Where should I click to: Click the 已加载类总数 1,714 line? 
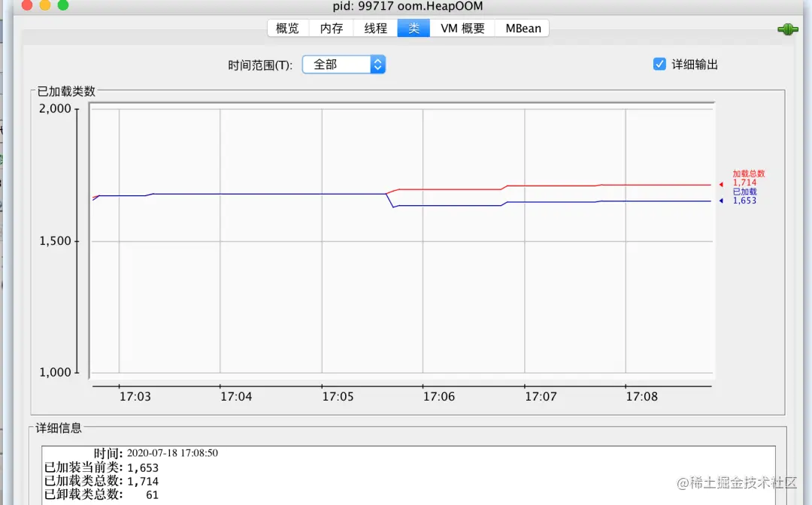click(101, 481)
